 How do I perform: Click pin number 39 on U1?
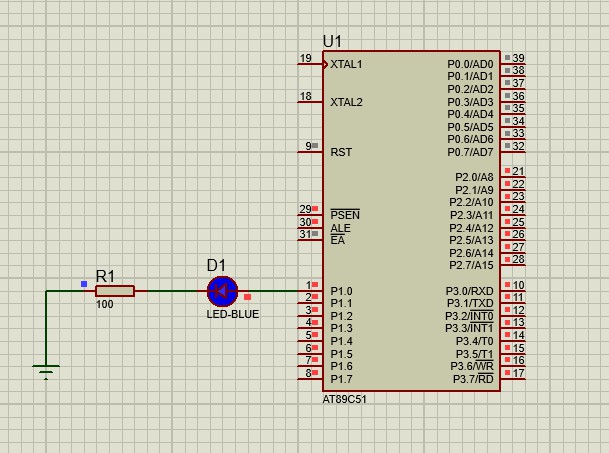tap(518, 58)
